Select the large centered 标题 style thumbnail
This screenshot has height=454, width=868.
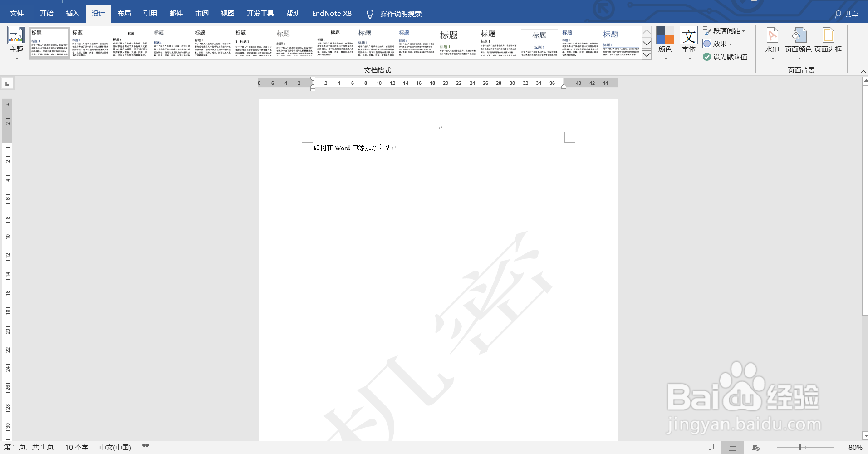(x=539, y=43)
